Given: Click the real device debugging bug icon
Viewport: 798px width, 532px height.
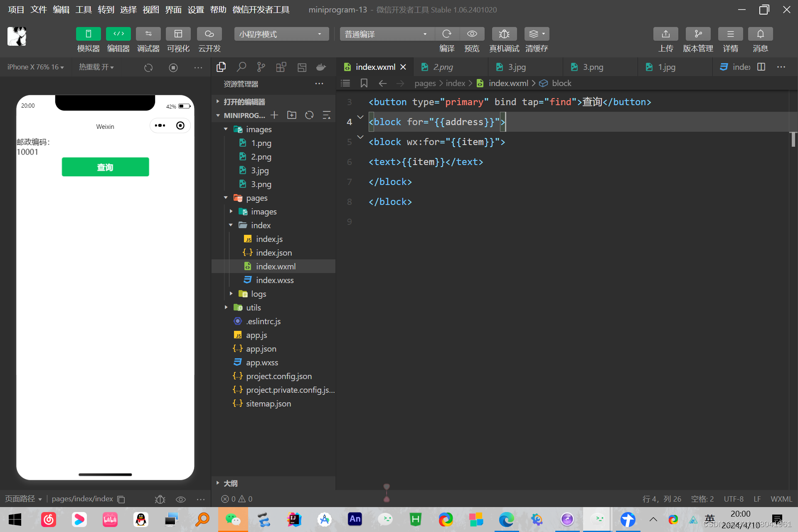Looking at the screenshot, I should (x=504, y=34).
